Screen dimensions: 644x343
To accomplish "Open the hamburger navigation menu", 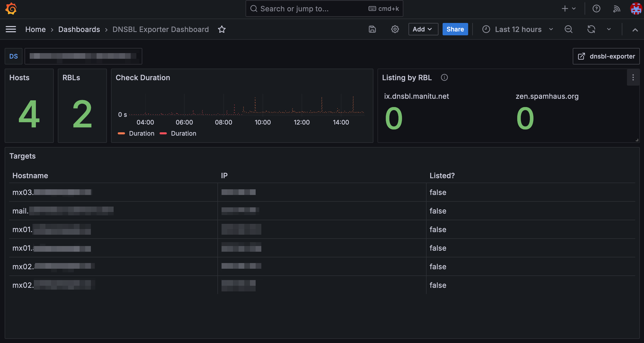I will tap(11, 29).
